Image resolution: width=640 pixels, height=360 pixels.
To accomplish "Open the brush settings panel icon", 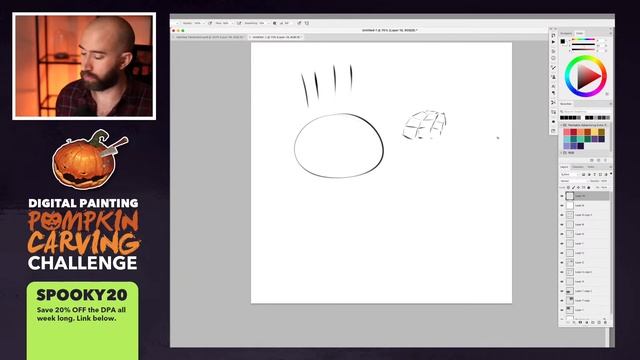I will [553, 67].
